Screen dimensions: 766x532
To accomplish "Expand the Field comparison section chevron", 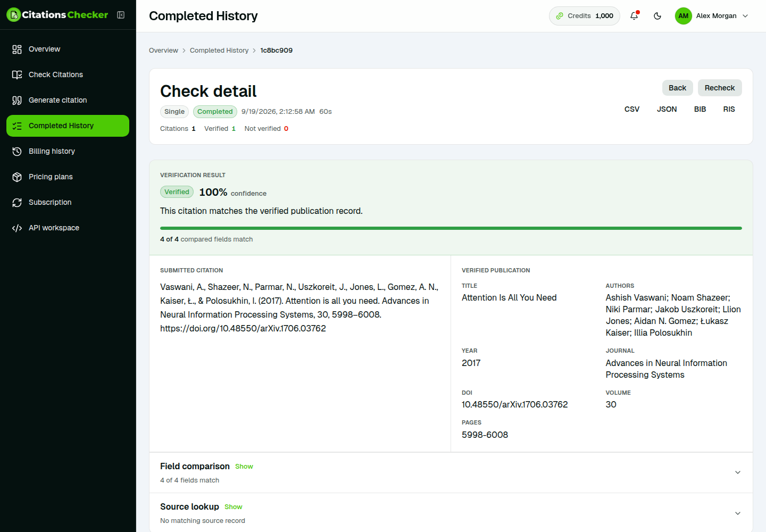I will tap(738, 472).
